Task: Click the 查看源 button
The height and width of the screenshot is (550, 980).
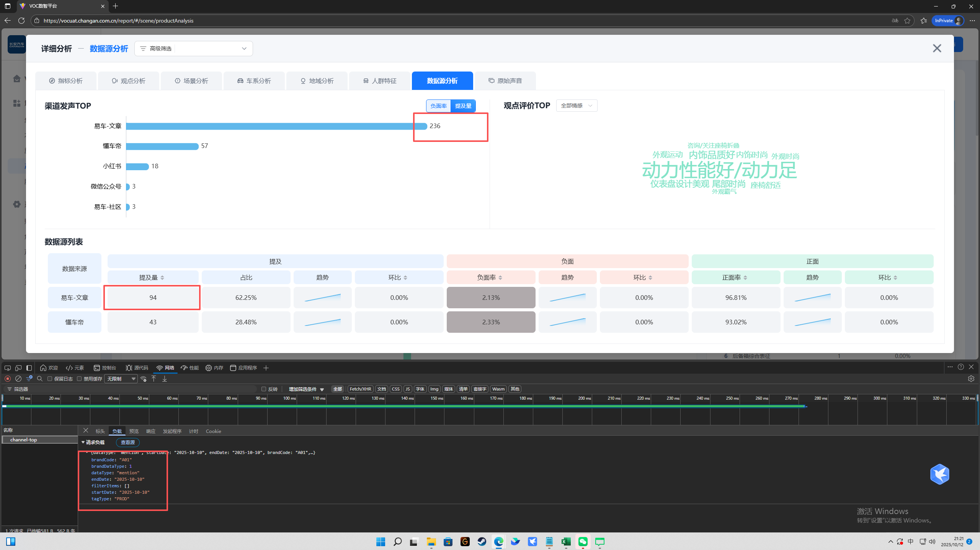Action: click(x=127, y=442)
